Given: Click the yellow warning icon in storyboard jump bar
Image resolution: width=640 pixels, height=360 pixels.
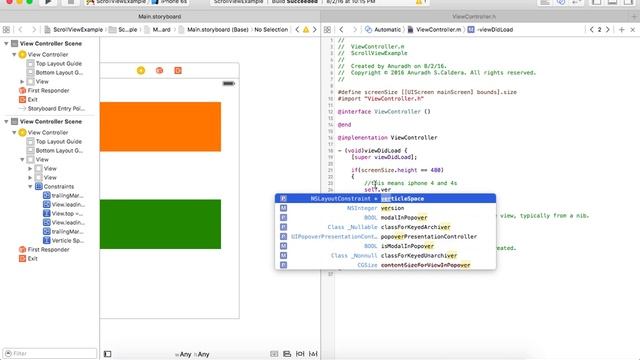Looking at the screenshot, I should 306,30.
